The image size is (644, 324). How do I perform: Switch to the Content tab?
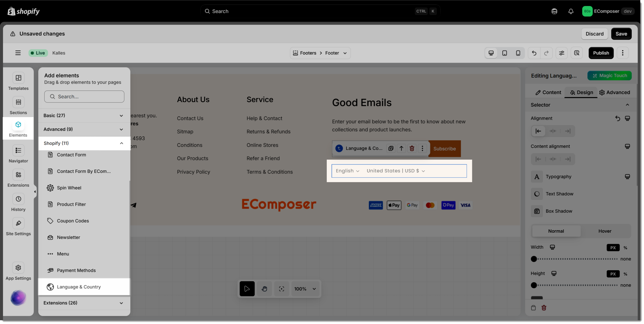point(548,92)
